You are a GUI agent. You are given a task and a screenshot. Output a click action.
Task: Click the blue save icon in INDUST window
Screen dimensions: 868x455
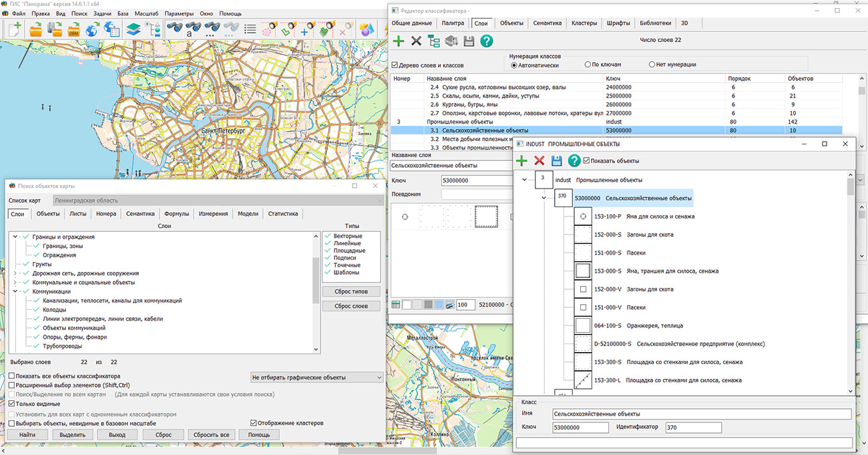coord(556,160)
